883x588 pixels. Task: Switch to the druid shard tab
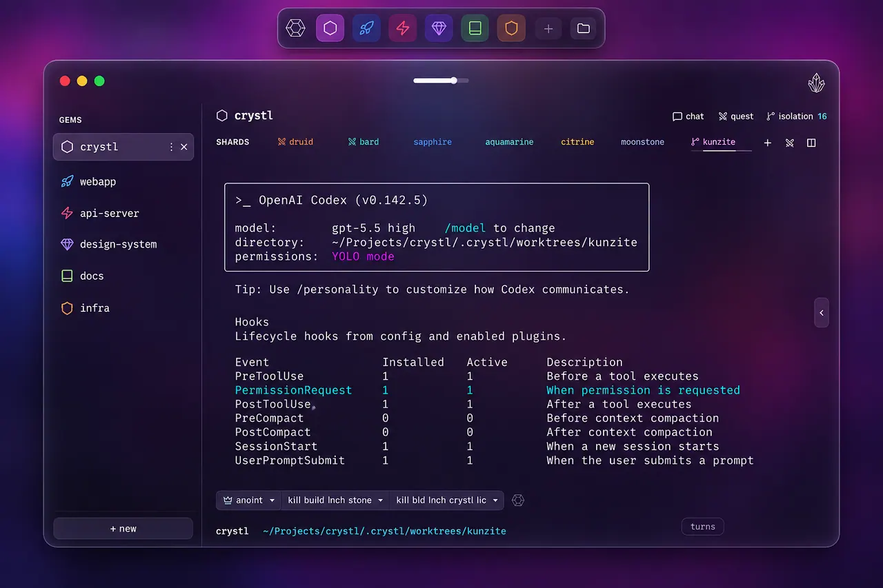click(x=295, y=142)
